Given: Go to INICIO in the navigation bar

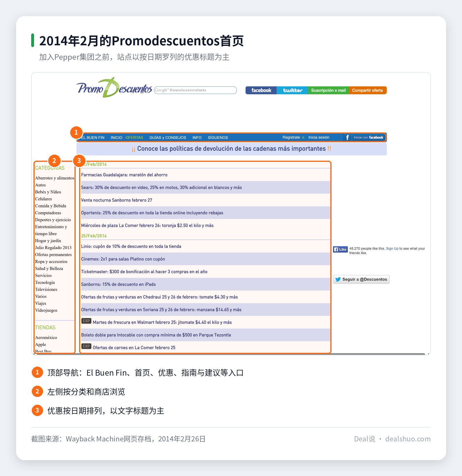Looking at the screenshot, I should click(116, 138).
